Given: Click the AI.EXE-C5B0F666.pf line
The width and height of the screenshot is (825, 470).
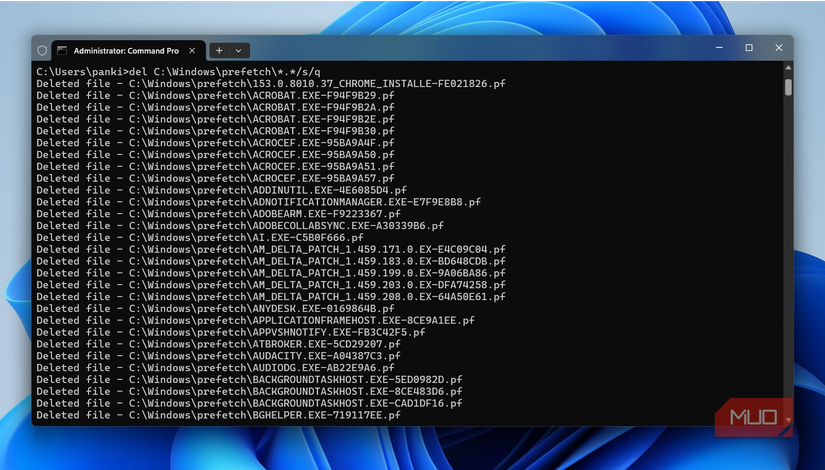Looking at the screenshot, I should click(200, 237).
